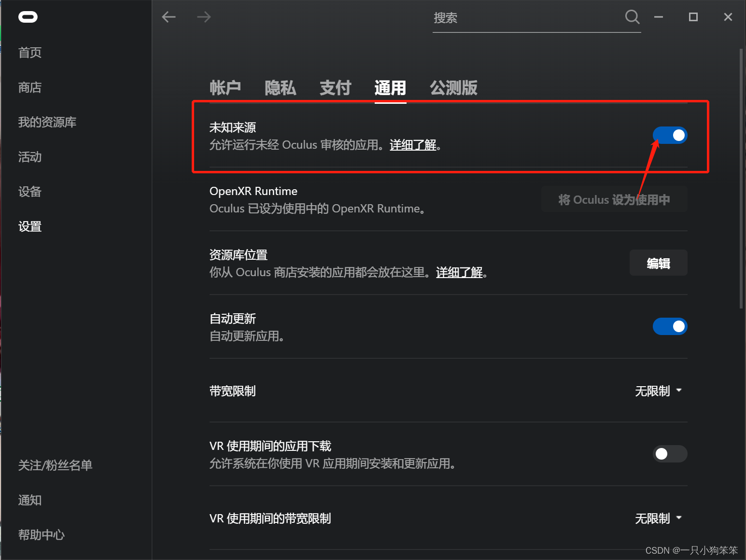Click the Oculus logo in the sidebar
This screenshot has width=746, height=560.
(28, 17)
